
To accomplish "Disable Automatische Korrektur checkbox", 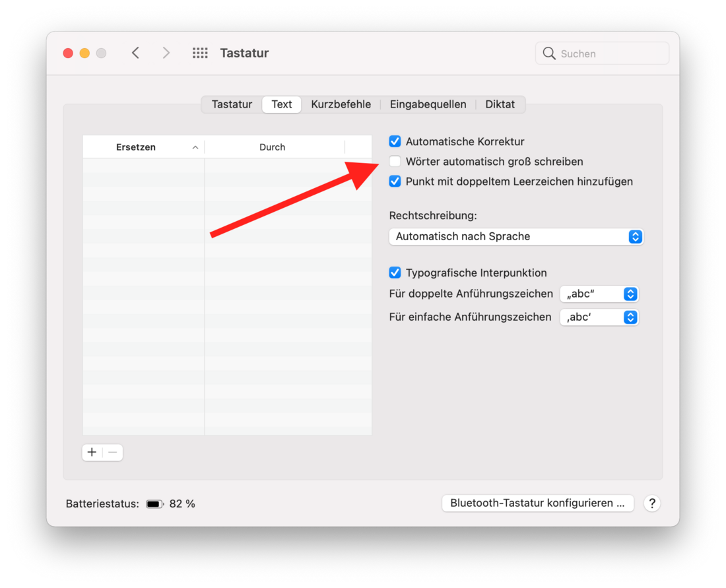I will [x=395, y=141].
